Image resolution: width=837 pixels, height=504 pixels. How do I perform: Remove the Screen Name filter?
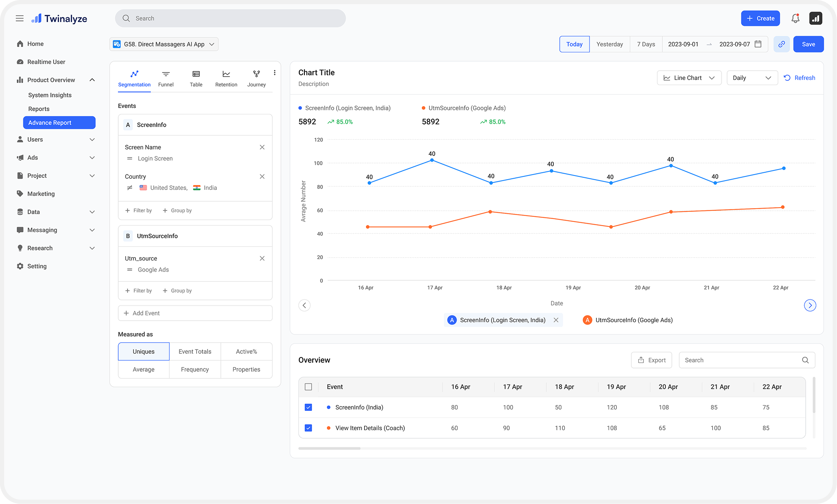click(262, 147)
